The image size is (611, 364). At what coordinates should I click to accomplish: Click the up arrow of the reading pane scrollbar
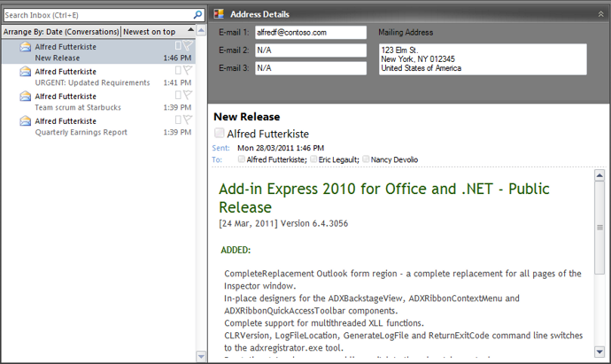point(599,175)
